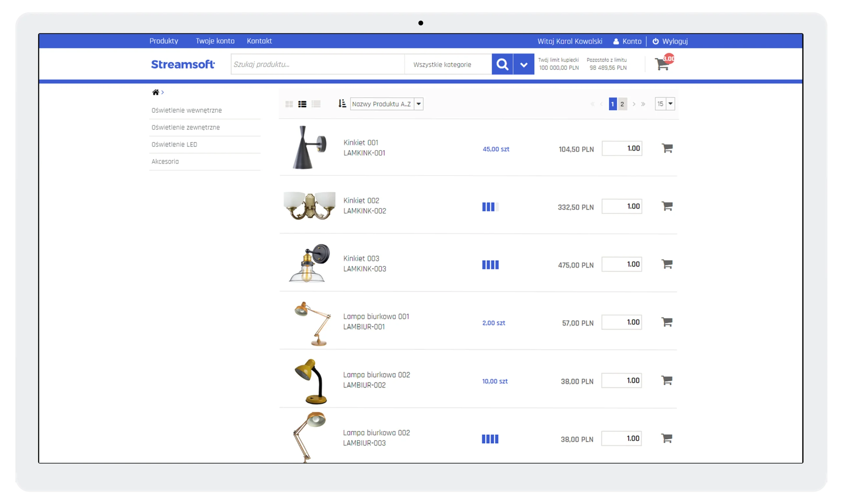Open items per page dropdown showing 15

pos(665,104)
